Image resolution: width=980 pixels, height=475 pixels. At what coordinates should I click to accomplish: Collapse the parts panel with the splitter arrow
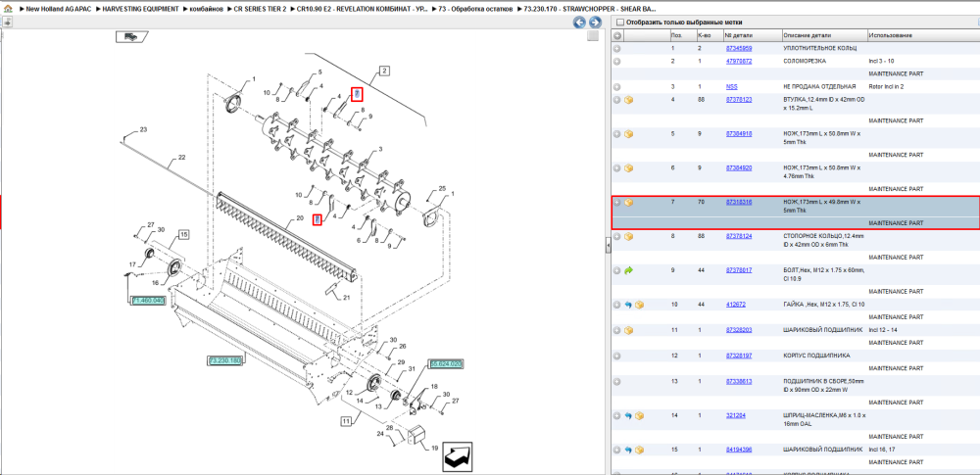tap(609, 248)
